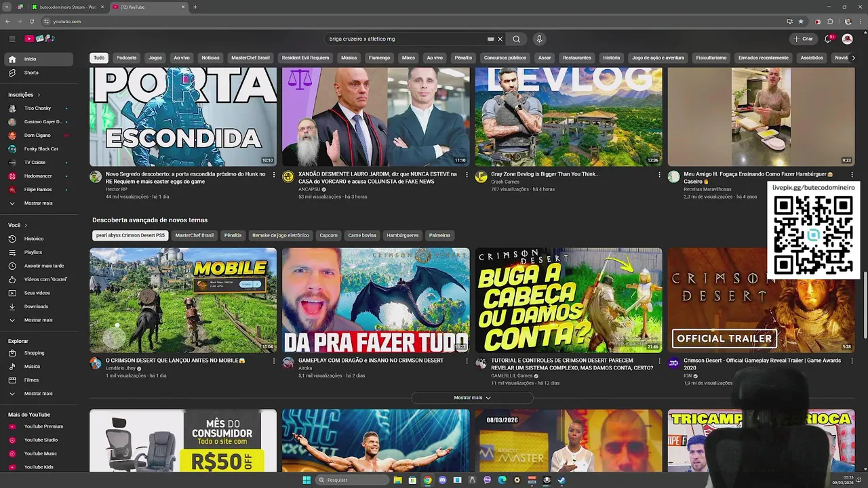Select pearl abyss Crimson Desert PS5 chip
Screen dimensions: 868x488
[x=130, y=235]
